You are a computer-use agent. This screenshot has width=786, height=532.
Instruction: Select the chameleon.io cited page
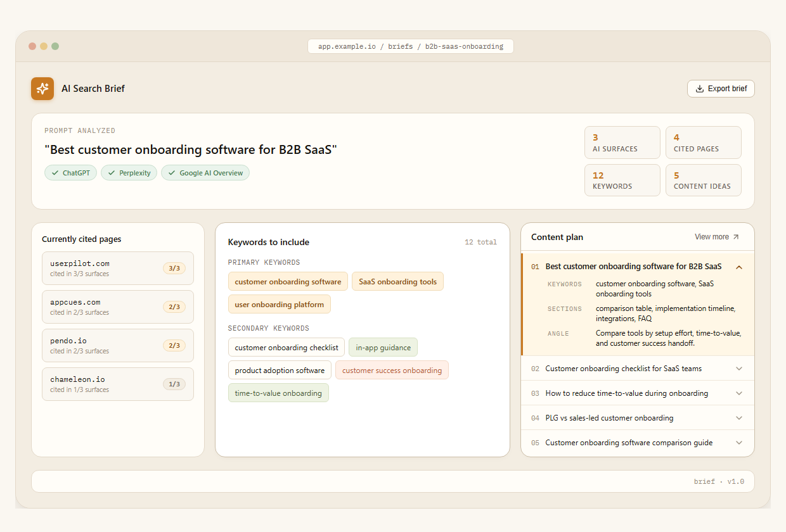118,384
